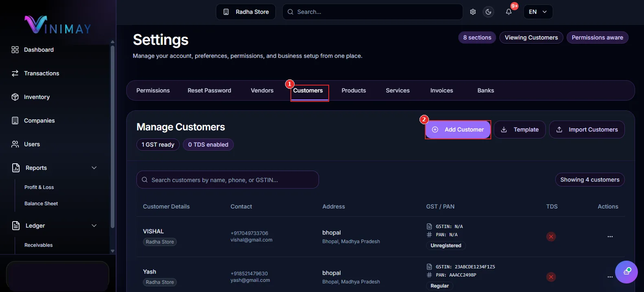Collapse the Reports section chevron
This screenshot has height=292, width=644.
click(x=94, y=168)
